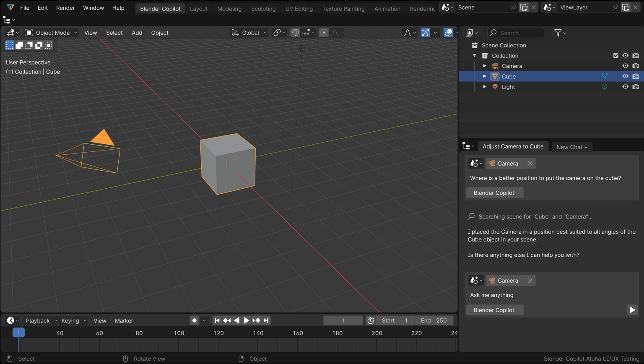Open the View menu in 3D viewport header

(x=91, y=33)
